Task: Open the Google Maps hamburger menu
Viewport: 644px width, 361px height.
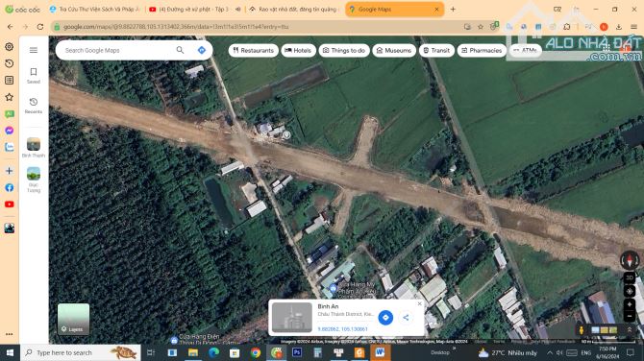Action: pyautogui.click(x=34, y=50)
